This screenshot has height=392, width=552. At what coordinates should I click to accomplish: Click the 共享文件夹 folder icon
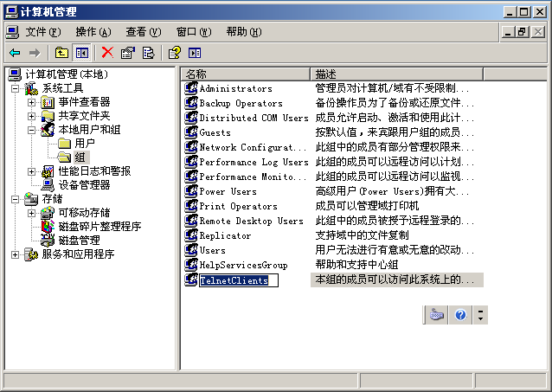pos(48,116)
